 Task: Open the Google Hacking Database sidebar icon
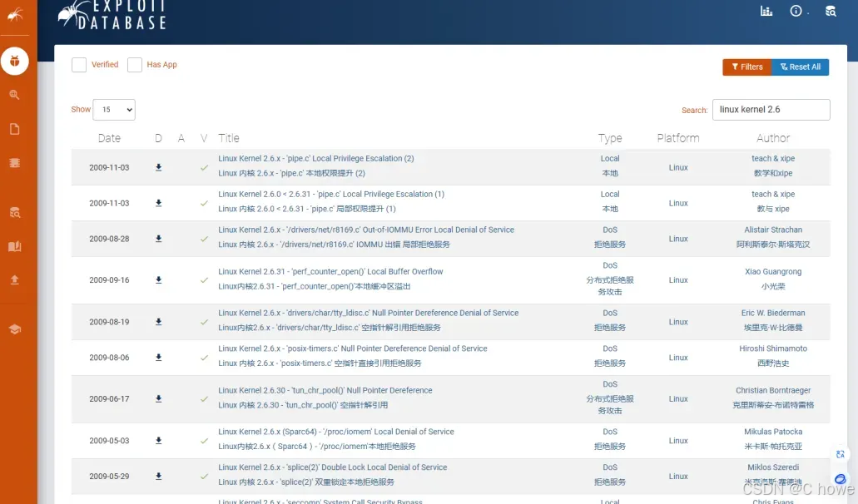pos(15,95)
